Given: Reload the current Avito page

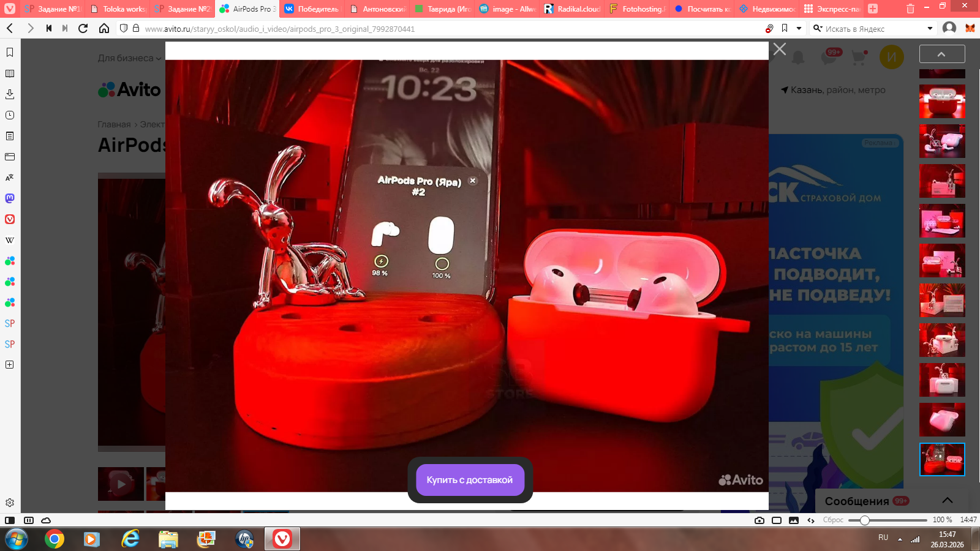Looking at the screenshot, I should click(83, 28).
